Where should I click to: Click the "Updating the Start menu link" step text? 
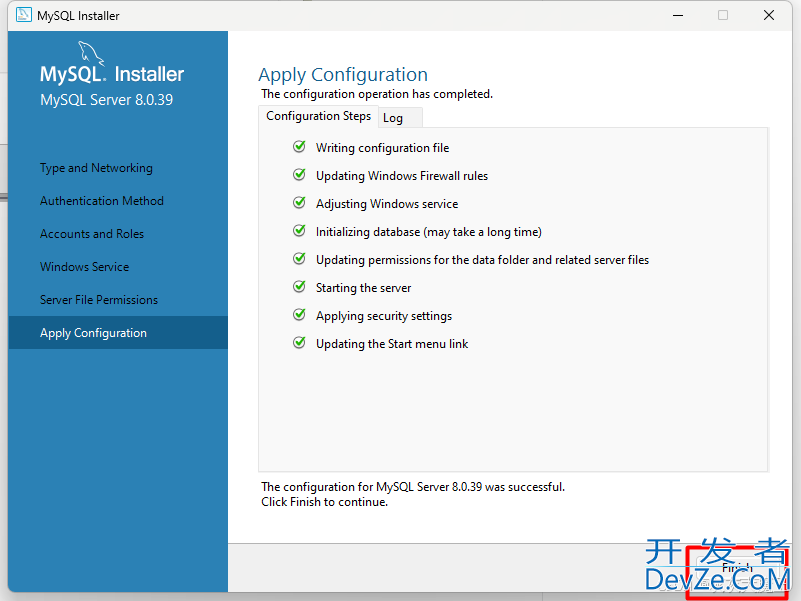392,344
